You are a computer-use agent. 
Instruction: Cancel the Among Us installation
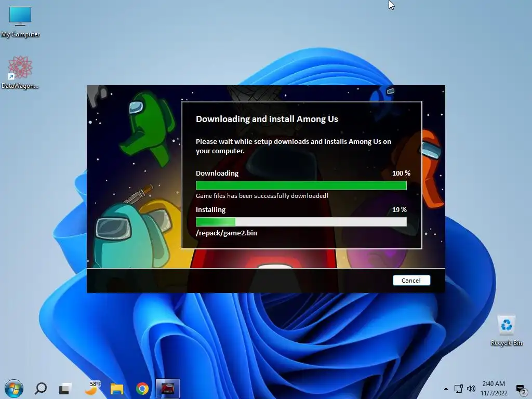[411, 280]
